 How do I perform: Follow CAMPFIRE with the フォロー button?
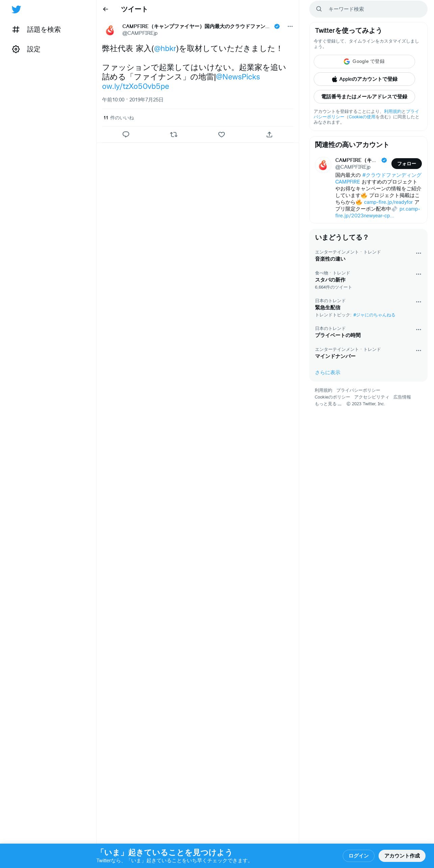[407, 164]
